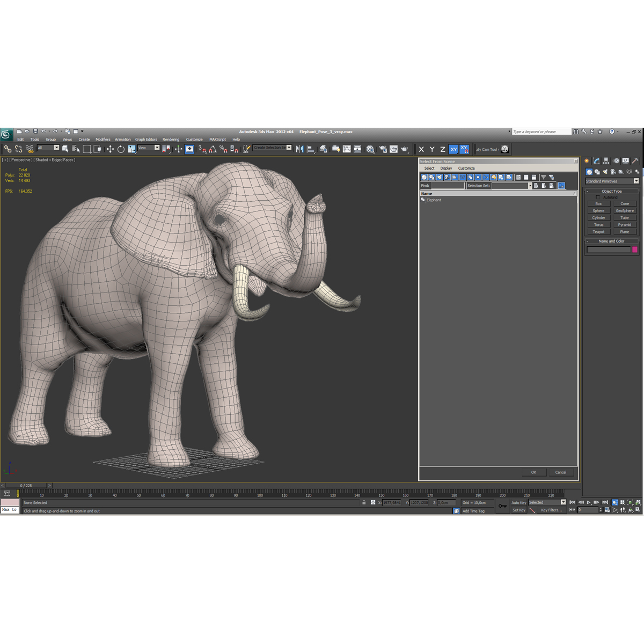Collapse the Object Type rollout
Viewport: 644px width, 644px height.
click(x=588, y=191)
